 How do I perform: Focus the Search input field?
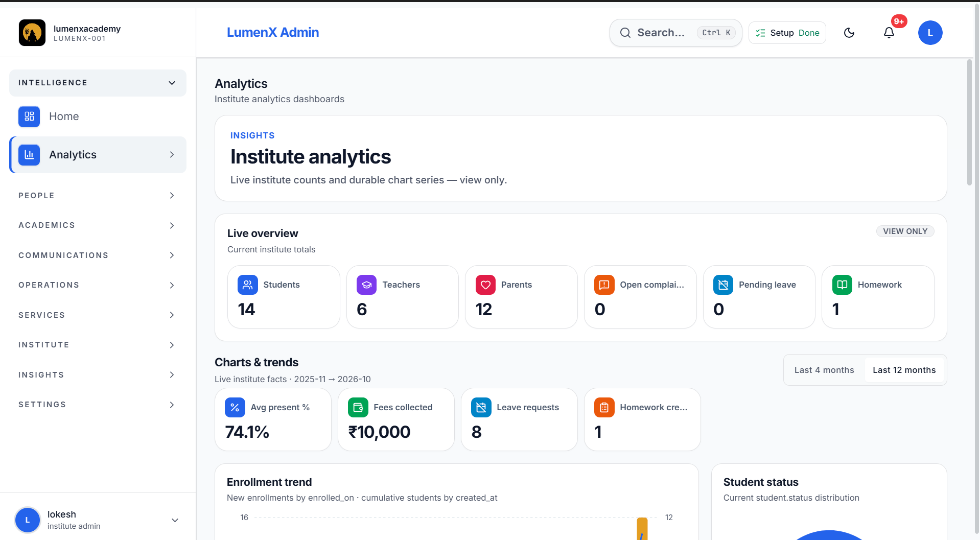pos(675,33)
